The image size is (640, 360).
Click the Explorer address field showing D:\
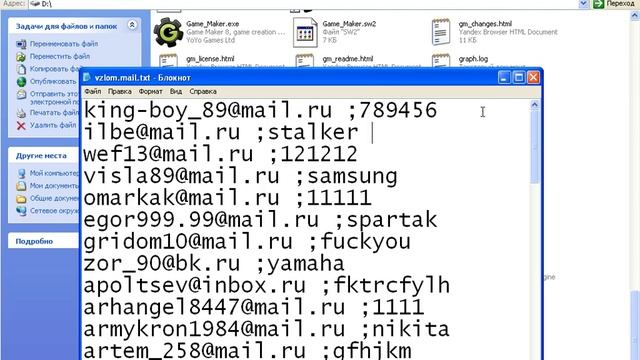tap(304, 4)
